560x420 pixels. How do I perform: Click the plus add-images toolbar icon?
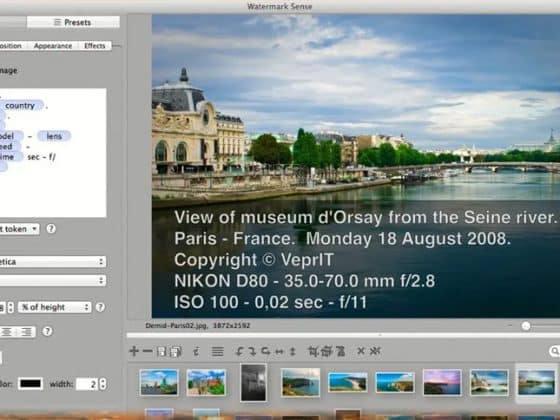click(x=134, y=351)
